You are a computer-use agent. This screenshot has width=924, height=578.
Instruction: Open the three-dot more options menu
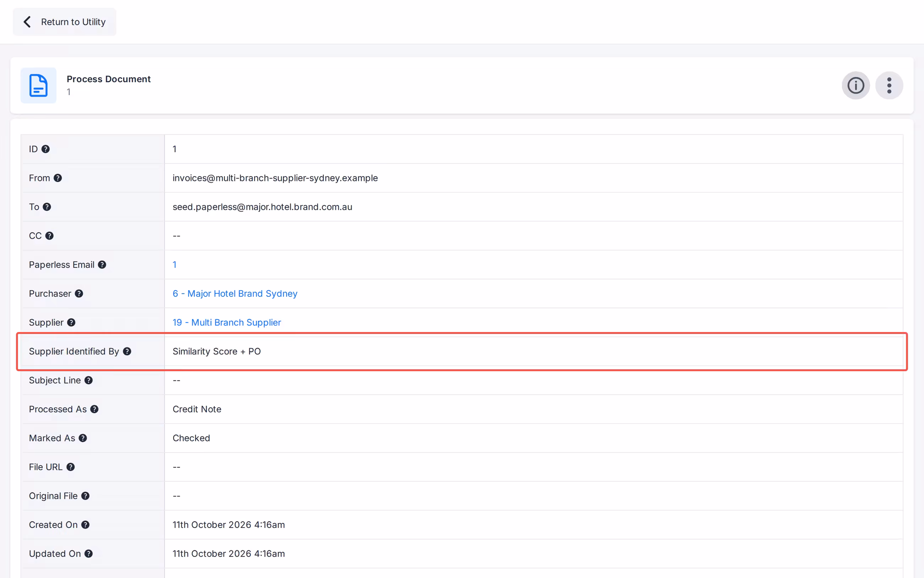click(889, 85)
